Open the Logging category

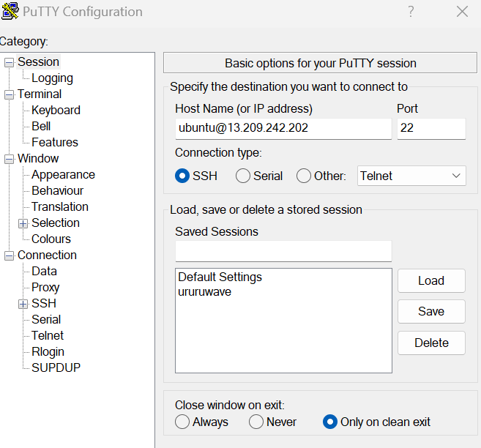coord(52,78)
